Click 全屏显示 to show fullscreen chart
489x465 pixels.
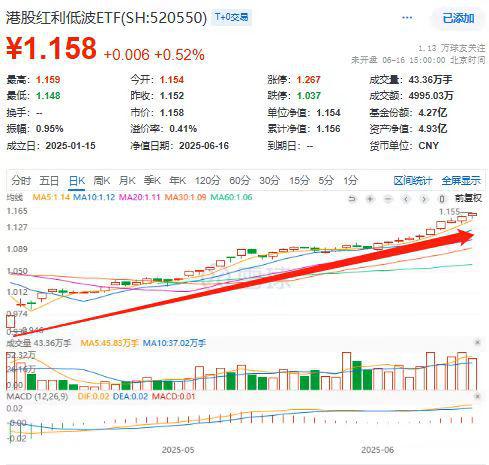coord(461,181)
